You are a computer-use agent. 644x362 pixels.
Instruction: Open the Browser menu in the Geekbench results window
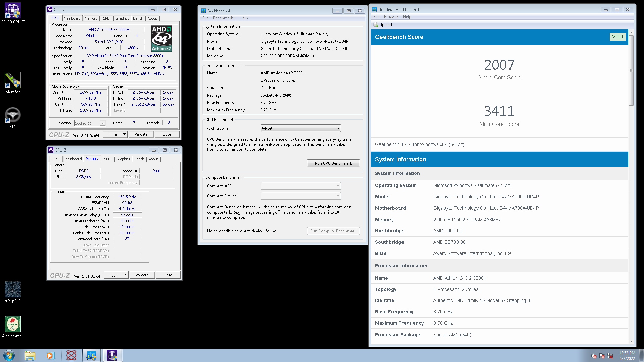[x=391, y=17]
